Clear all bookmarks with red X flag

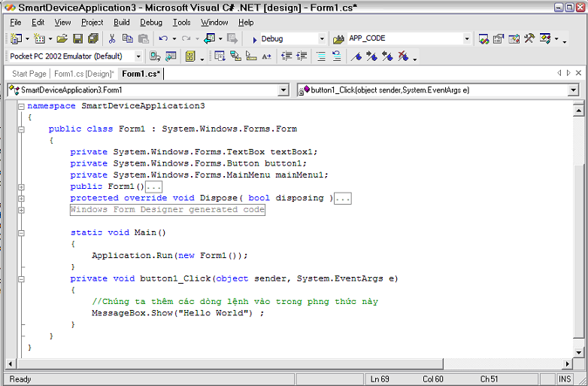tap(404, 56)
